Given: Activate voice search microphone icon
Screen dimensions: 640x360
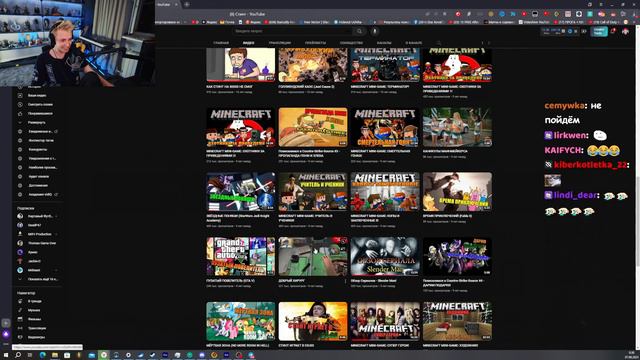Looking at the screenshot, I should [x=375, y=31].
